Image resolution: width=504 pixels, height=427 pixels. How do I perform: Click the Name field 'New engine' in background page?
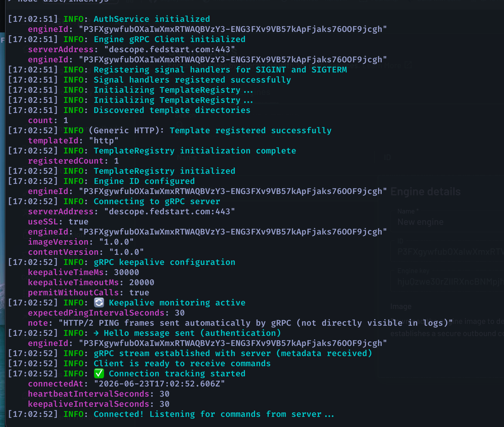[447, 222]
